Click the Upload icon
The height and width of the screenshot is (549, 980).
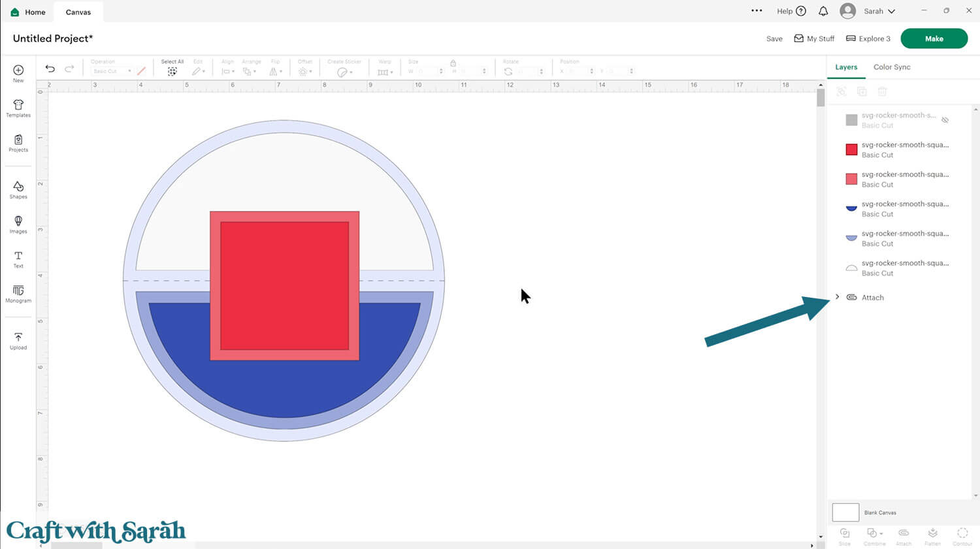(x=18, y=340)
